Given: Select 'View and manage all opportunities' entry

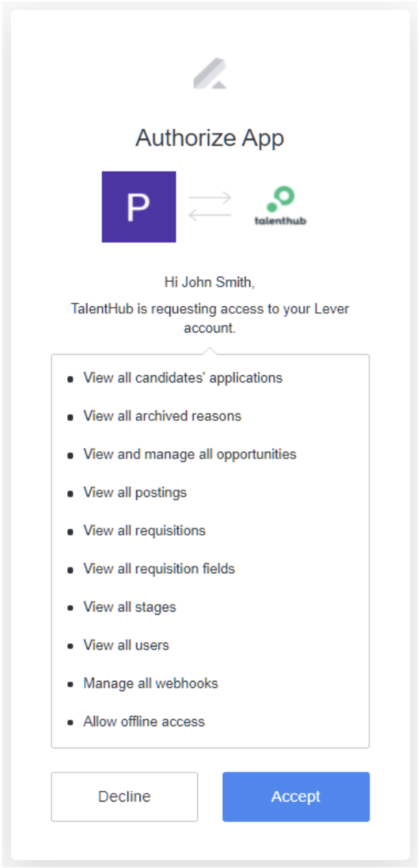Looking at the screenshot, I should [189, 454].
